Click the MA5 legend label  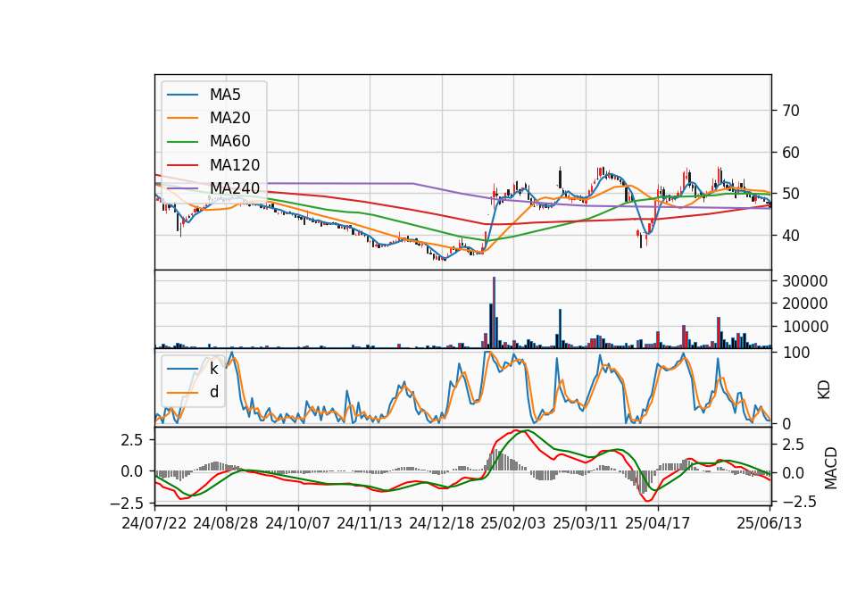click(225, 95)
